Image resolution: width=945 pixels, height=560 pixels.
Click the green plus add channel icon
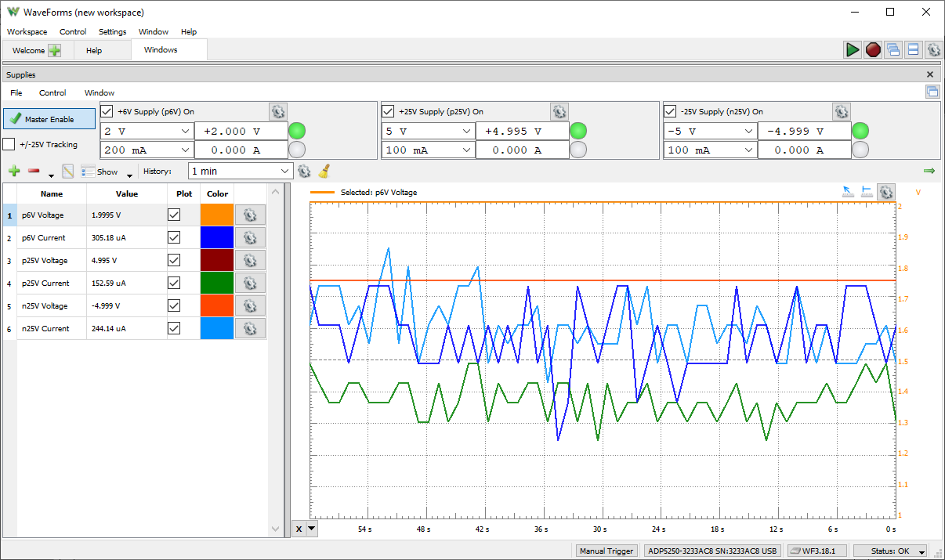(x=14, y=171)
